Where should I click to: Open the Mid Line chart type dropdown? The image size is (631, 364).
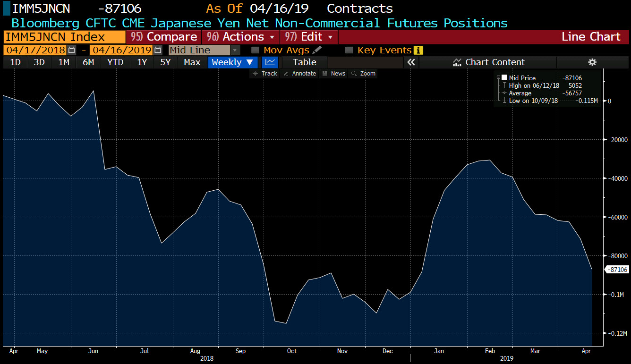click(235, 50)
